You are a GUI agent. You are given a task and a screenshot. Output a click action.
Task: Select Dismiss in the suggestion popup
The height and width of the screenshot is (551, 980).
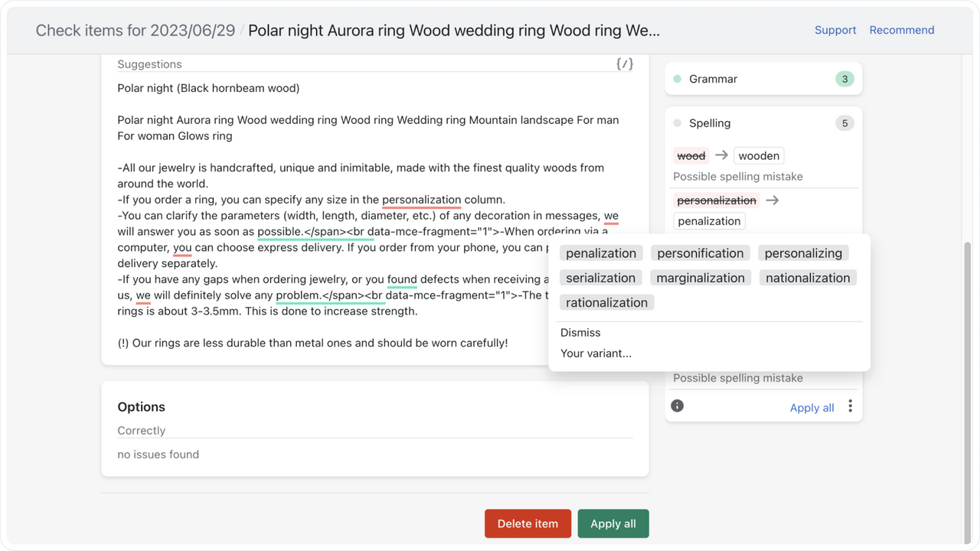(580, 333)
